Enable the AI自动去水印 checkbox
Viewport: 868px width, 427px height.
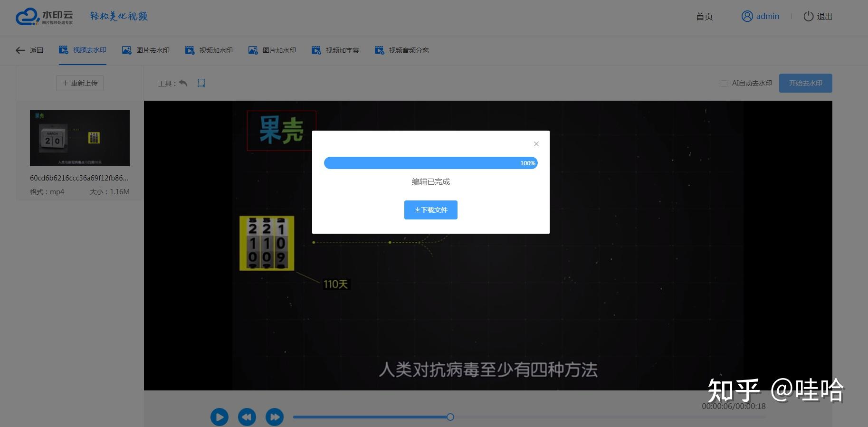point(724,84)
